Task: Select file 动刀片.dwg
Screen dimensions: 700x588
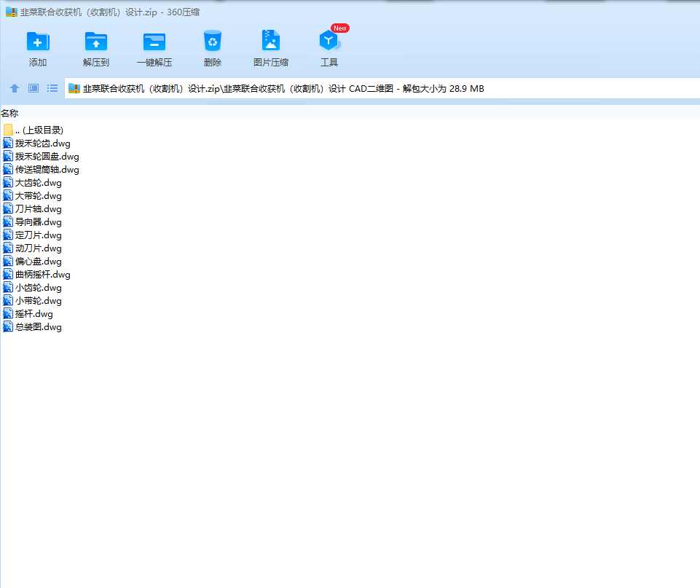Action: pyautogui.click(x=32, y=248)
